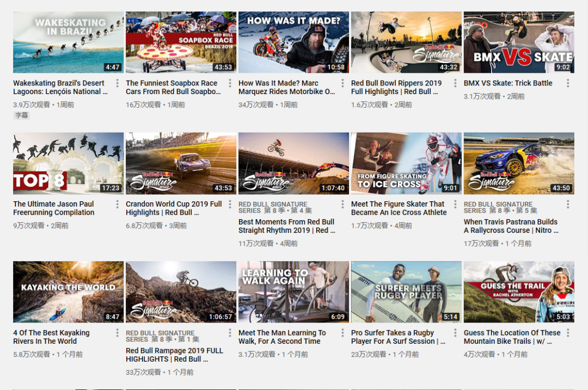Open three-dot menu for Funniest Soapbox Race video
The width and height of the screenshot is (588, 390).
[x=230, y=83]
